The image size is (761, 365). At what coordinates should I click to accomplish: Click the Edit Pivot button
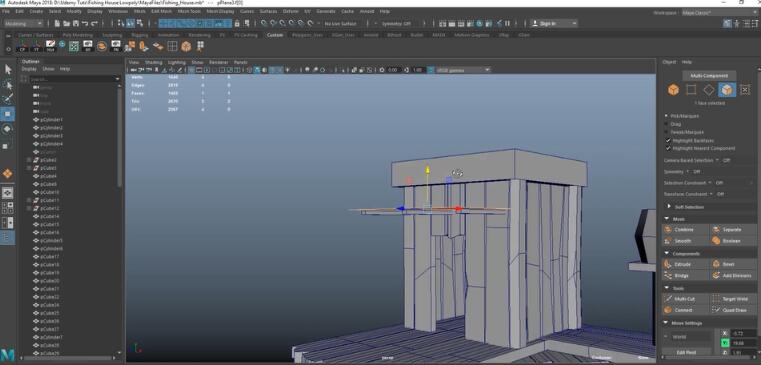click(x=686, y=352)
